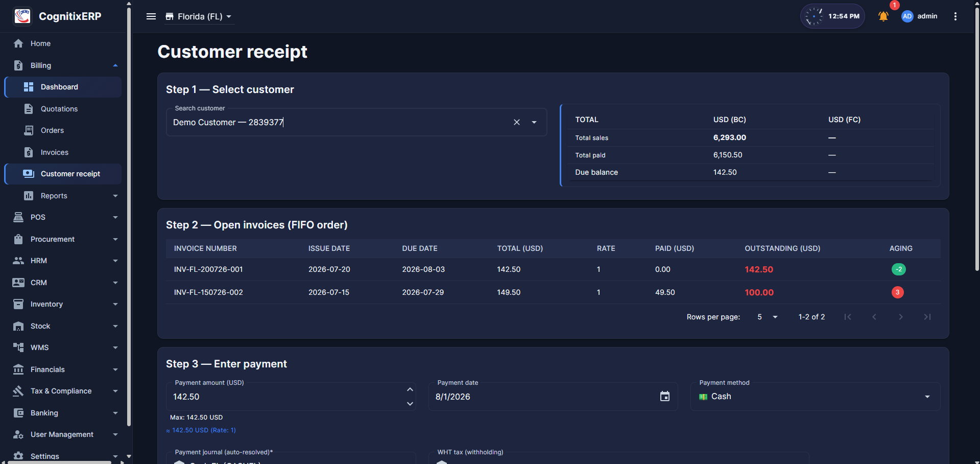
Task: Open the three-dot options menu
Action: (x=955, y=16)
